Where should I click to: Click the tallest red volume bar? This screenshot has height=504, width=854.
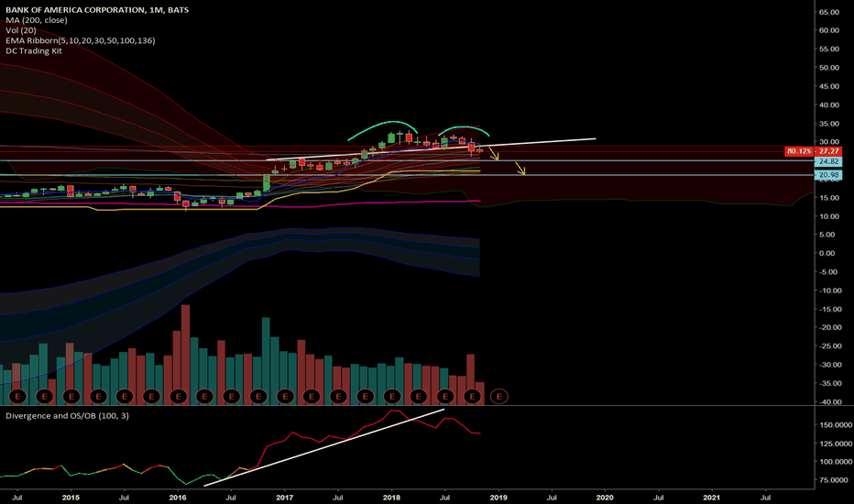(x=185, y=354)
